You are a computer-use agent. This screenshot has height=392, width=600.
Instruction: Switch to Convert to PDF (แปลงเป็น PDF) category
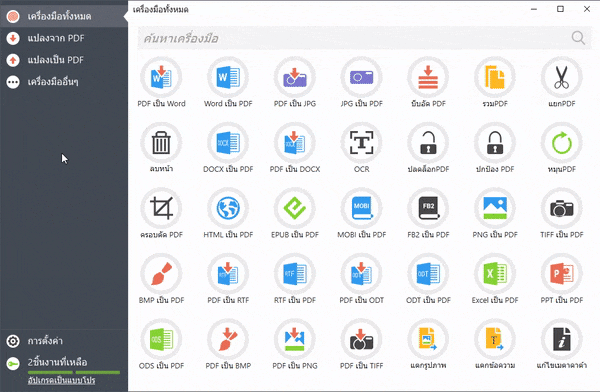tap(64, 60)
